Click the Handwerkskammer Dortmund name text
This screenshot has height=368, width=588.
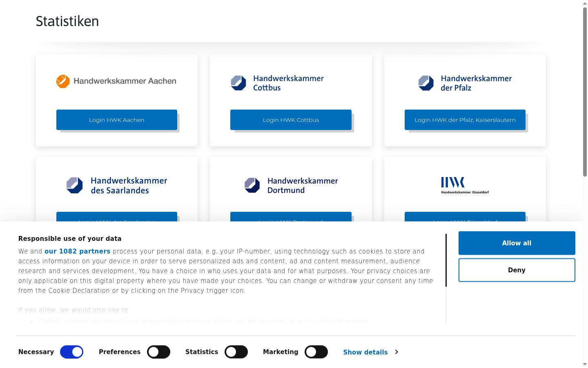pos(303,185)
